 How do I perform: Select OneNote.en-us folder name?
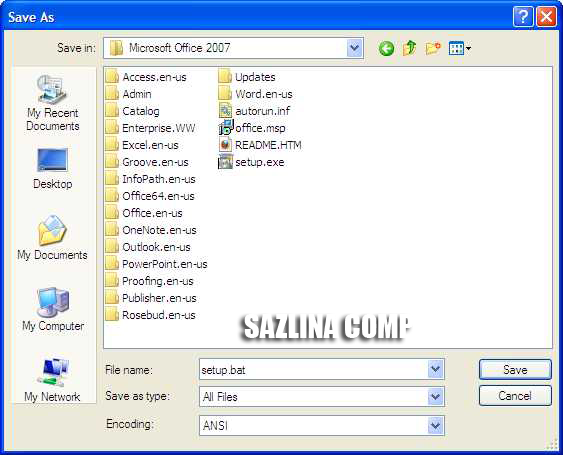coord(159,230)
